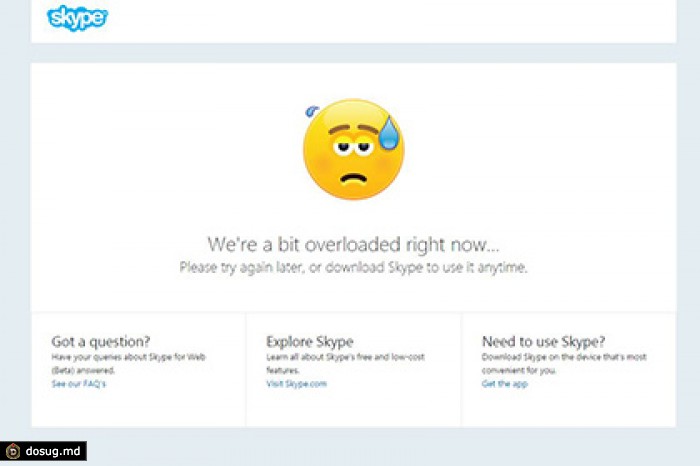Click the 'Explore Skype' heading
Screen dimensions: 700x466
coord(310,342)
